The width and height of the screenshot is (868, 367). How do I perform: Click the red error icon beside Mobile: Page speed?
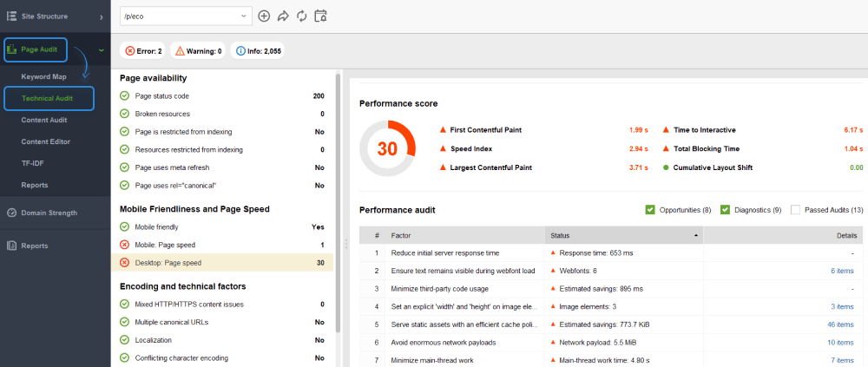[x=124, y=245]
